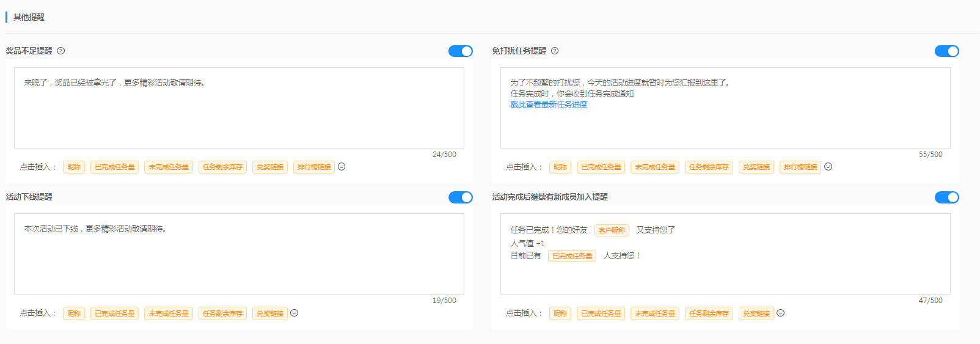Image resolution: width=980 pixels, height=344 pixels.
Task: Insert 昵称 tag in 免打扰任务提醒
Action: 560,167
